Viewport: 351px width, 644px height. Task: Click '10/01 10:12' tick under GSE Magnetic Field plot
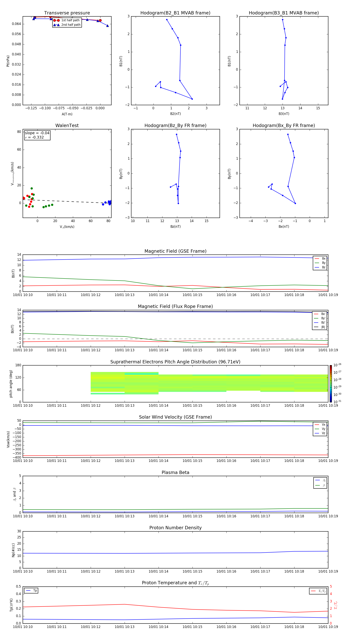90,295
